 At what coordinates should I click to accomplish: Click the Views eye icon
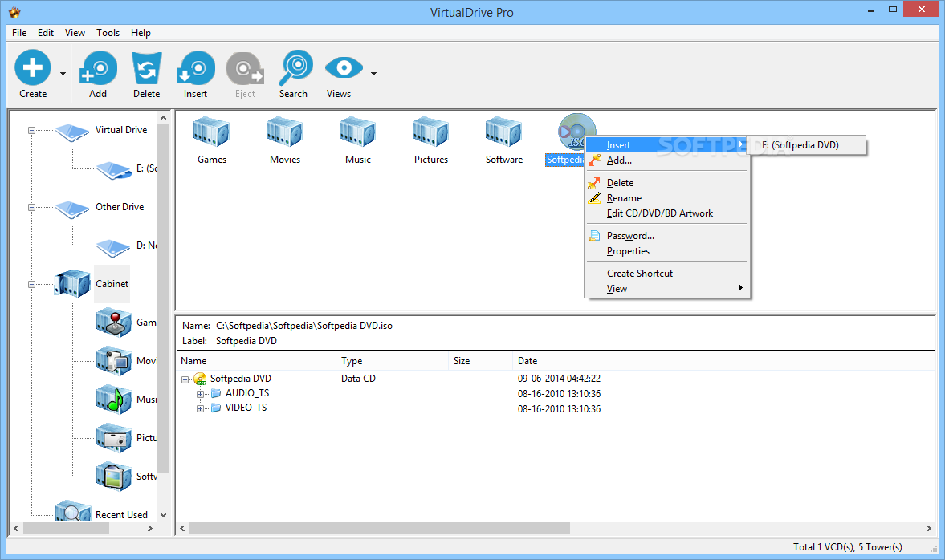(x=344, y=68)
